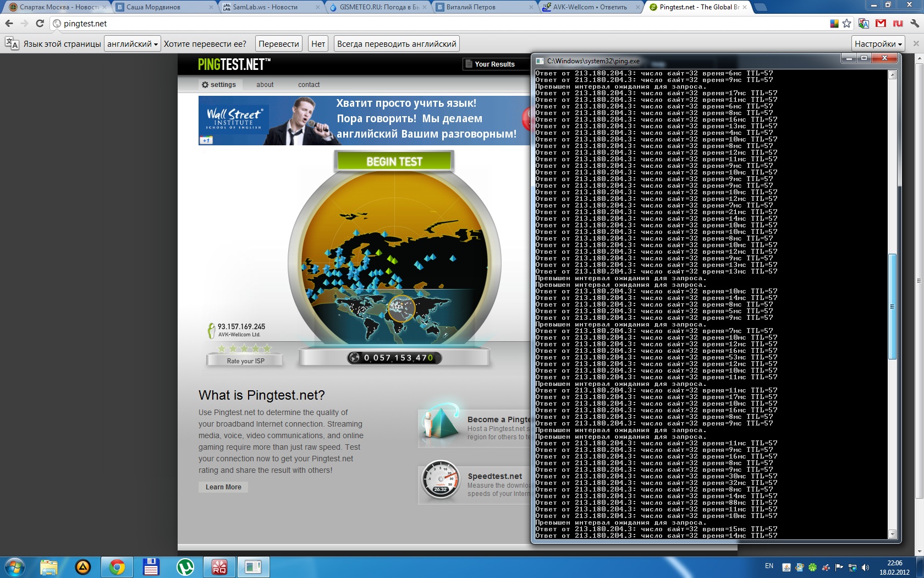924x578 pixels.
Task: Click the ping.exe window title bar icon
Action: pyautogui.click(x=540, y=61)
